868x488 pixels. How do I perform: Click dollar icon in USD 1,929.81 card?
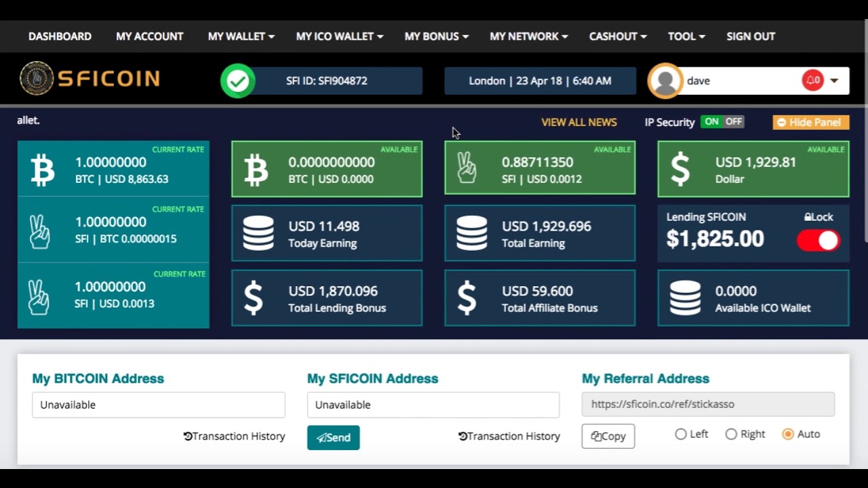[680, 169]
